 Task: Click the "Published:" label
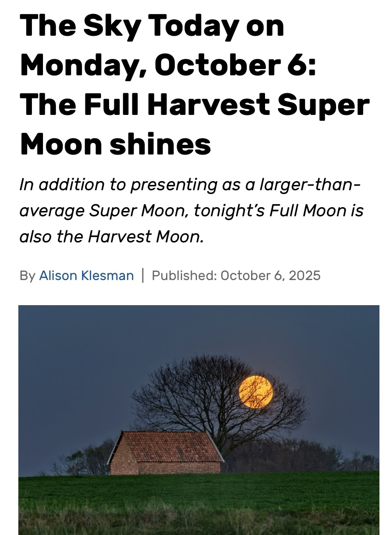(x=184, y=276)
